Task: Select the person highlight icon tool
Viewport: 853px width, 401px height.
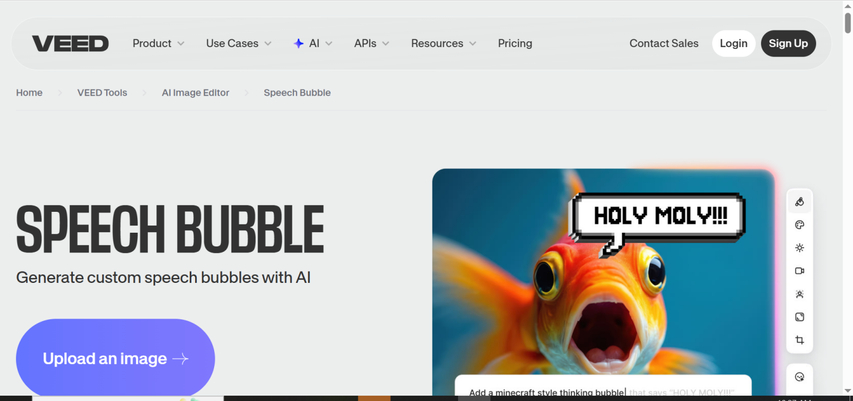Action: pyautogui.click(x=799, y=294)
